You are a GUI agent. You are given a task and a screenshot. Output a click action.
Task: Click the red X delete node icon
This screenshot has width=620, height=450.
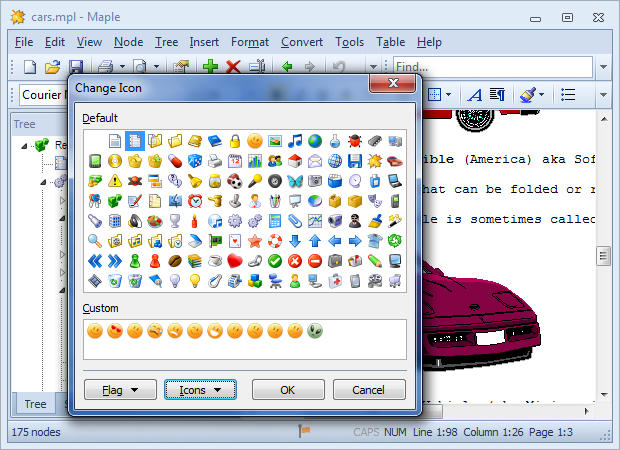coord(233,66)
